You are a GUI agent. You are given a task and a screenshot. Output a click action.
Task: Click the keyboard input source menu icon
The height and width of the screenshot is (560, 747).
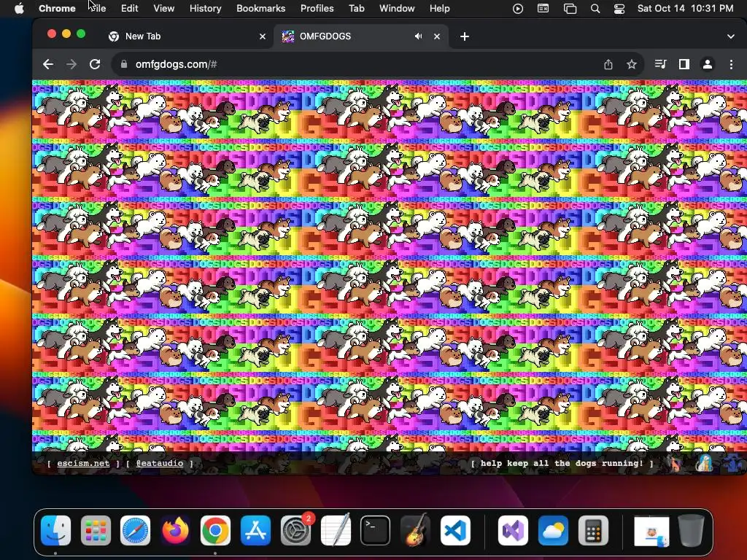[543, 9]
